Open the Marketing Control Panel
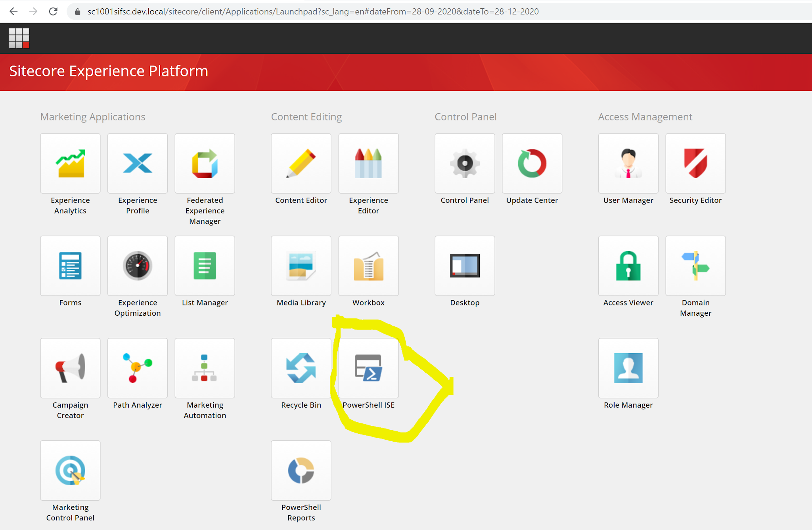Screen dimensions: 812x530 pyautogui.click(x=70, y=471)
